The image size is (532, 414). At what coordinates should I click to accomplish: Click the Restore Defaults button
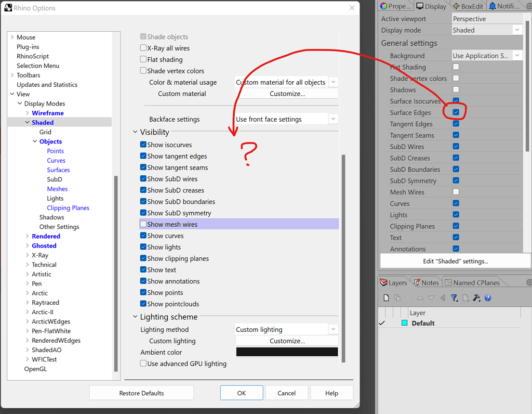[x=141, y=393]
